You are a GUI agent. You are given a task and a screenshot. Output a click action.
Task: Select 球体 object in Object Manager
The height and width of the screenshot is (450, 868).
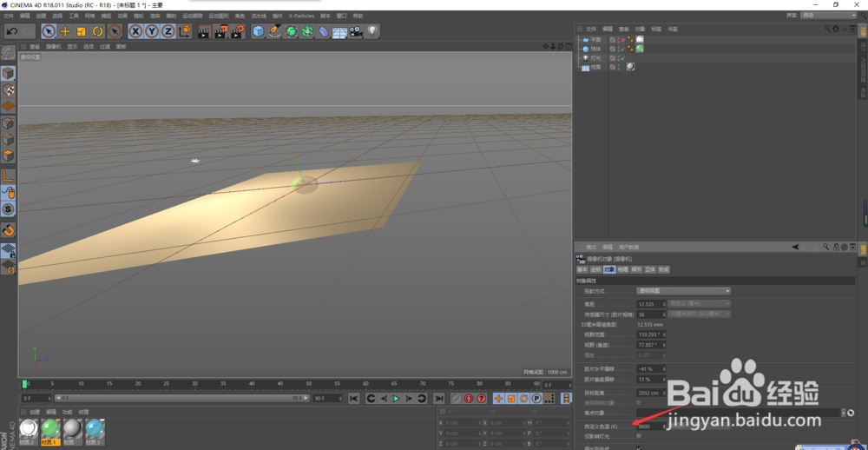[x=595, y=49]
